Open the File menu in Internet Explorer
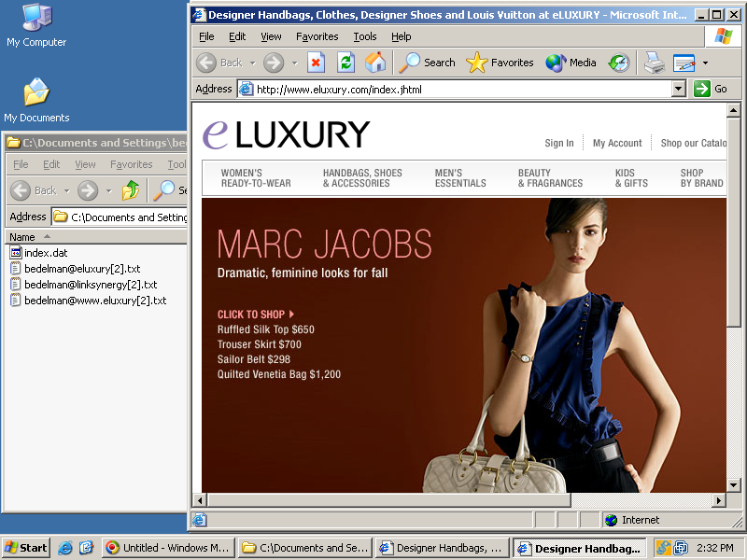This screenshot has width=747, height=560. 206,36
